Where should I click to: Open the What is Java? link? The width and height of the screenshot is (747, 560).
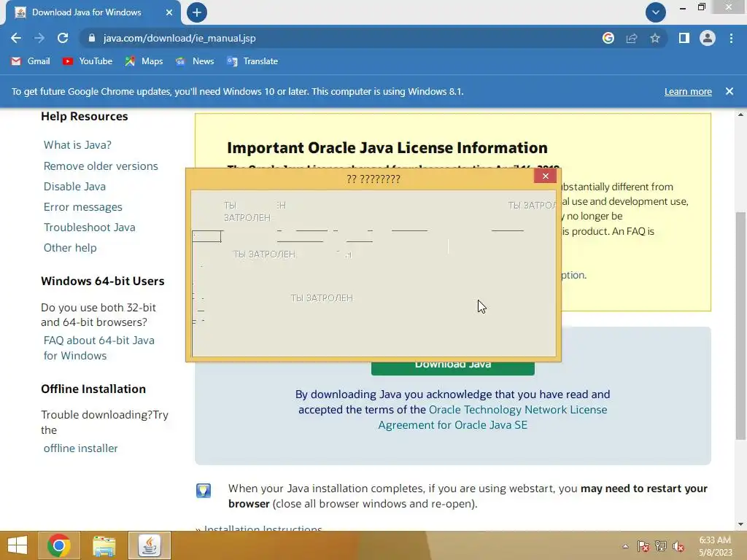pyautogui.click(x=77, y=145)
